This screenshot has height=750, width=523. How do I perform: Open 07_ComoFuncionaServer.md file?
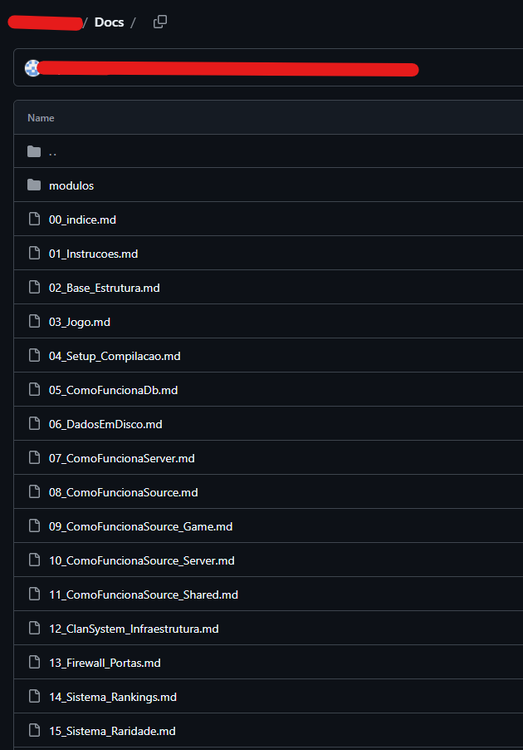pos(122,458)
